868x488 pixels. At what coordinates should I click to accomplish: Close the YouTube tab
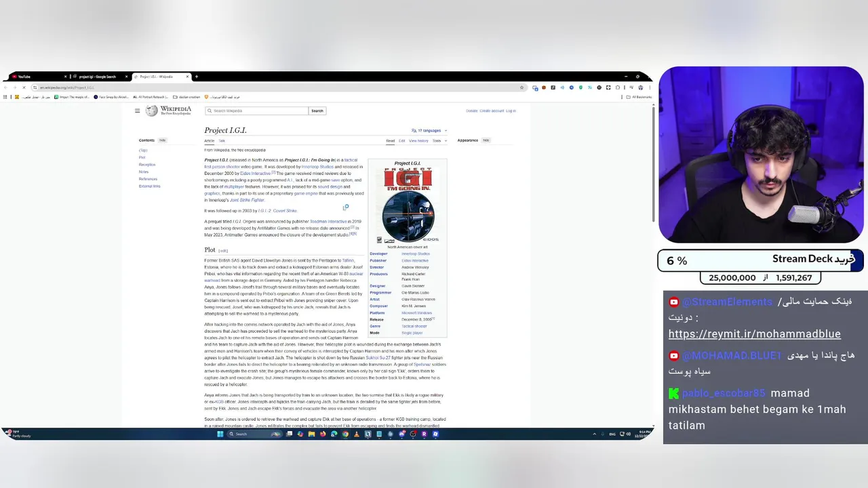tap(66, 77)
